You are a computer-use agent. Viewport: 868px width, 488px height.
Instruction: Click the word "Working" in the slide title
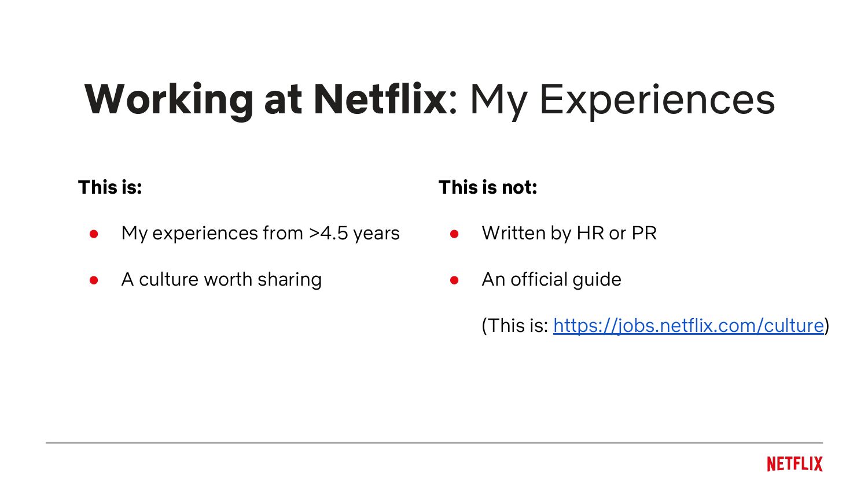pyautogui.click(x=169, y=99)
